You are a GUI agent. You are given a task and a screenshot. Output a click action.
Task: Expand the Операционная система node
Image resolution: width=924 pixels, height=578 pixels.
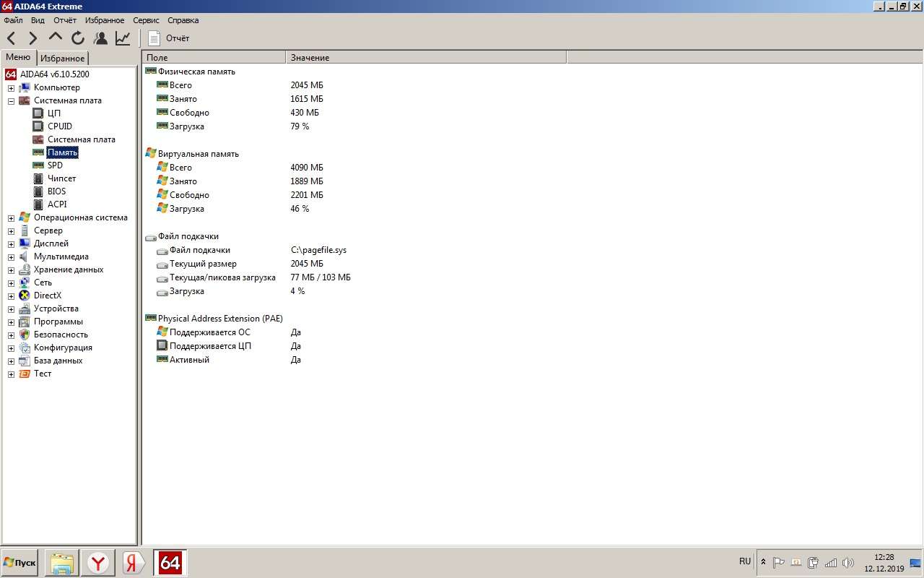[11, 218]
